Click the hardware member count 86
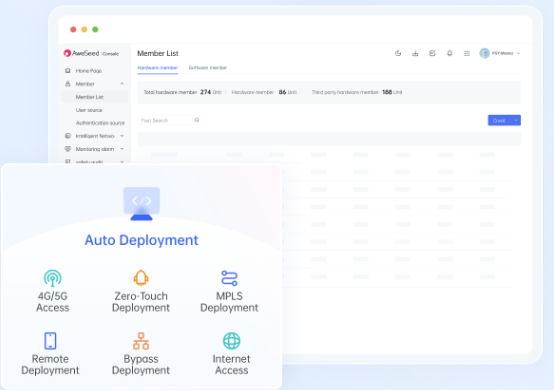The width and height of the screenshot is (554, 390). point(282,92)
